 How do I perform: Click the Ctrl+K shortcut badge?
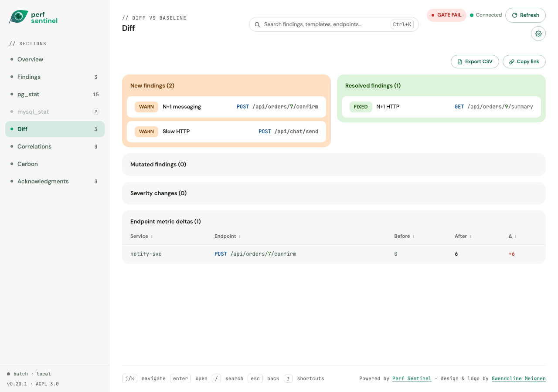point(402,24)
